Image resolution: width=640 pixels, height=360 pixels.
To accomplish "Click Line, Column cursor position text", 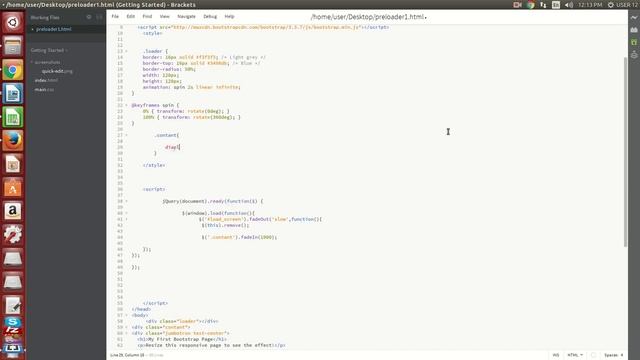I will click(127, 355).
